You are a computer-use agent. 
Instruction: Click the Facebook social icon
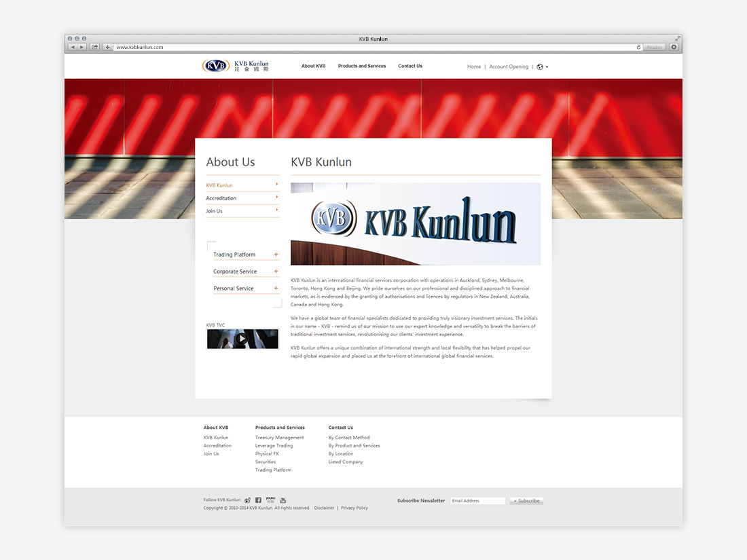point(258,500)
